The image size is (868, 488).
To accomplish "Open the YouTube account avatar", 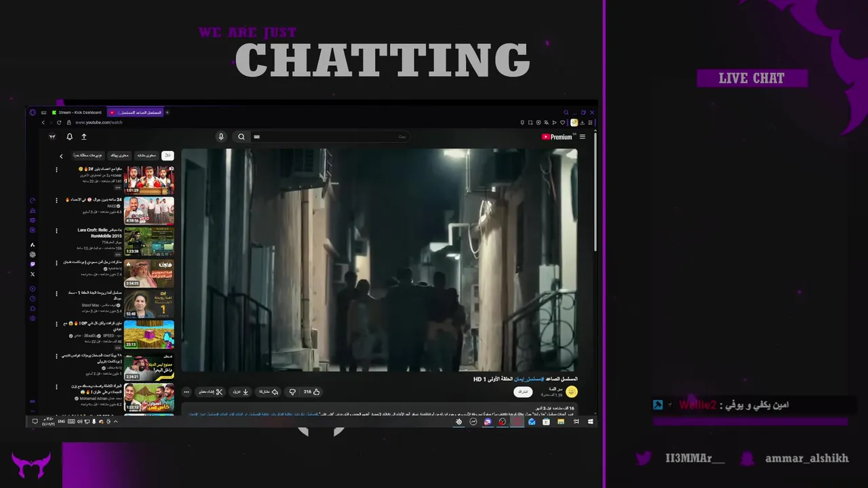I will click(52, 136).
